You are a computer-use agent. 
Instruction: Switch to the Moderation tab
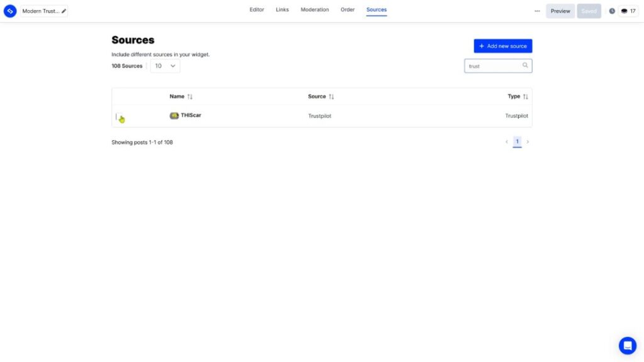pyautogui.click(x=314, y=9)
